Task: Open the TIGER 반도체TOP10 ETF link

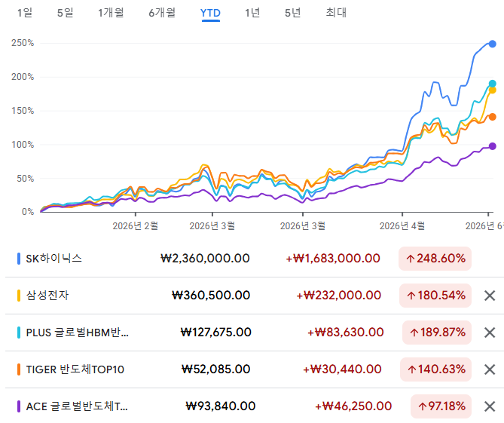Action: click(x=75, y=369)
